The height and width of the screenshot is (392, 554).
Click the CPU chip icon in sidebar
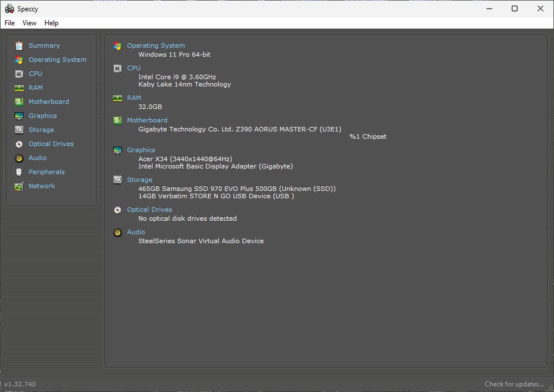tap(19, 74)
